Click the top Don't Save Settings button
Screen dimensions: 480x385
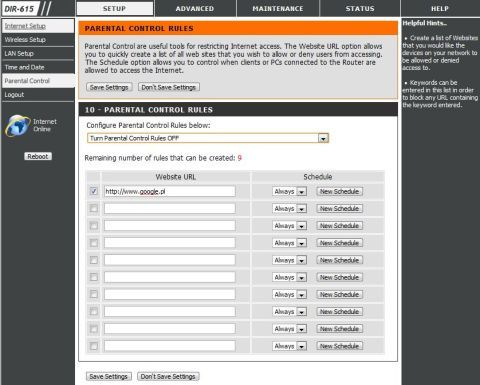(169, 87)
